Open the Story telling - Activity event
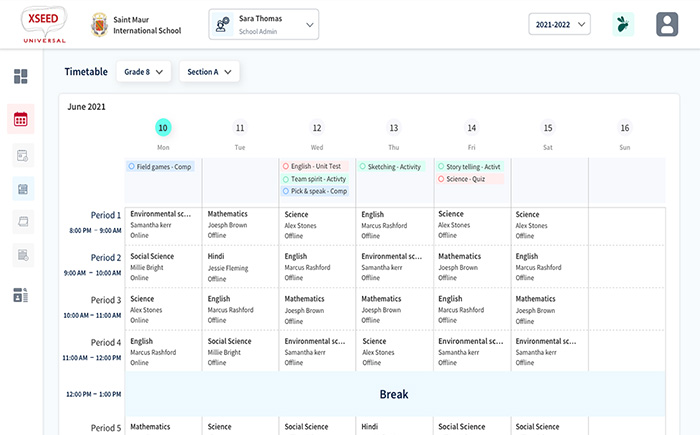Viewport: 700px width, 435px height. click(470, 167)
